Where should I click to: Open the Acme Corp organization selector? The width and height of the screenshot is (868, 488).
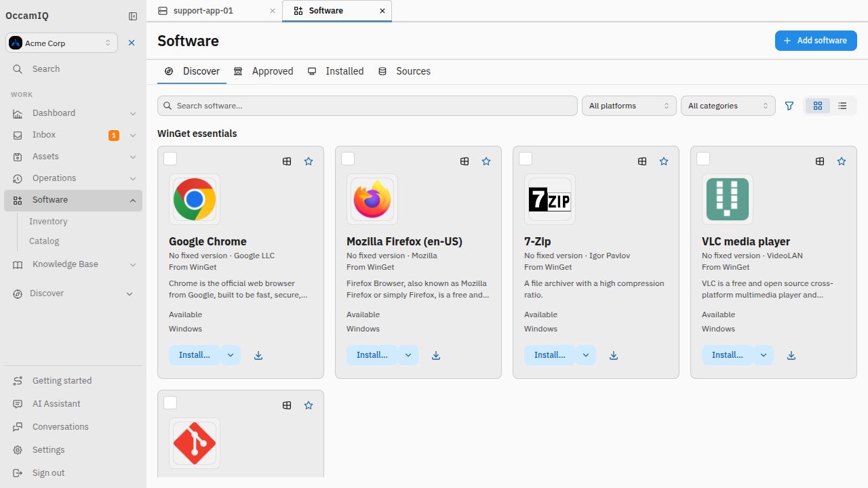tap(62, 43)
